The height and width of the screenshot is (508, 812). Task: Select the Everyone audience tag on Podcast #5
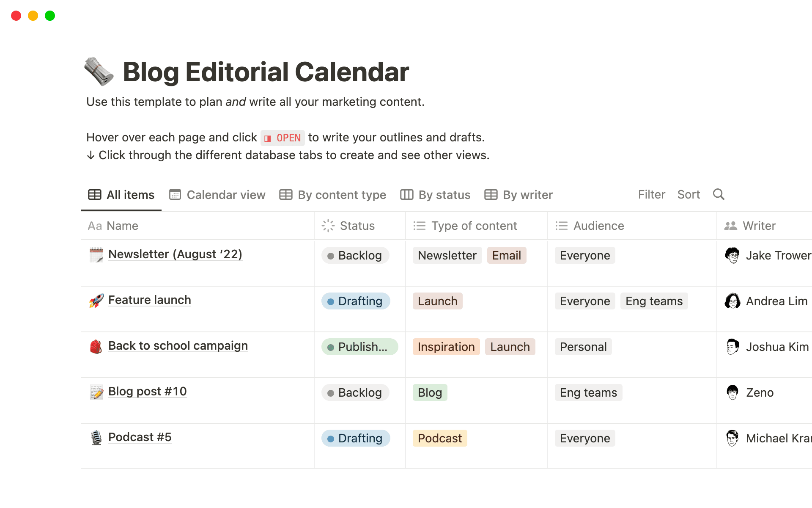pos(585,438)
